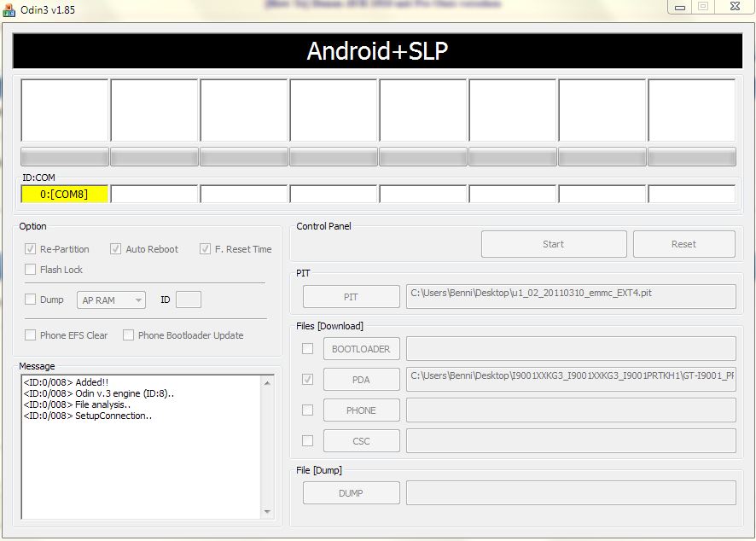Click the empty BOOTLOADER path field
The height and width of the screenshot is (541, 756).
[x=571, y=349]
